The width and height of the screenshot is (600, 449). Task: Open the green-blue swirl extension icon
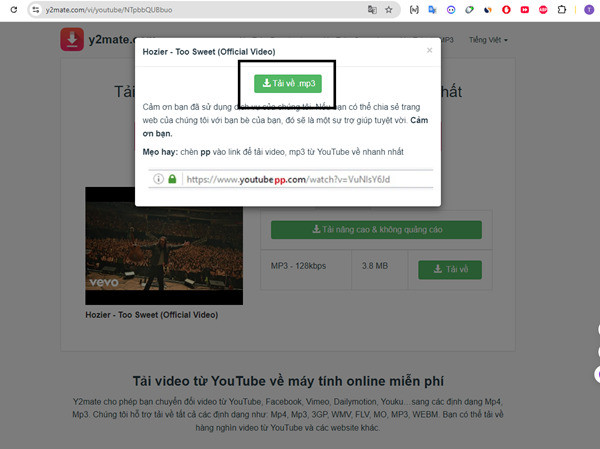470,10
